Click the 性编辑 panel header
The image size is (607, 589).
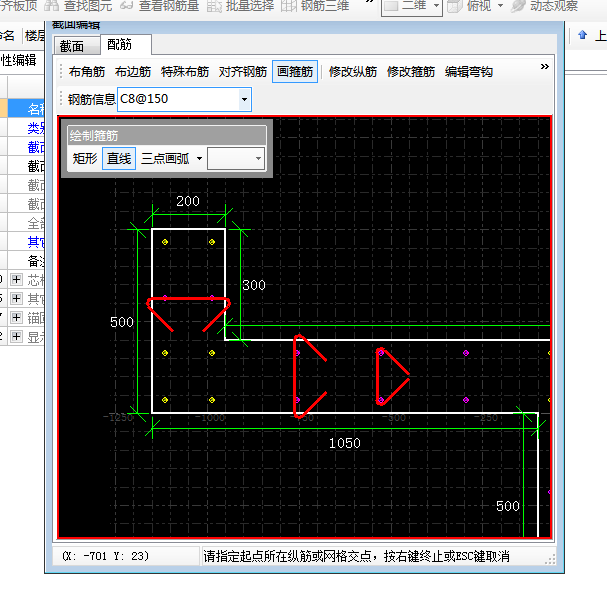[19, 60]
